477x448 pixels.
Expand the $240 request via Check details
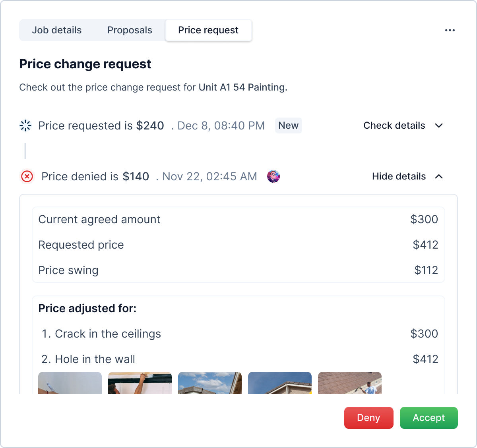pyautogui.click(x=394, y=126)
